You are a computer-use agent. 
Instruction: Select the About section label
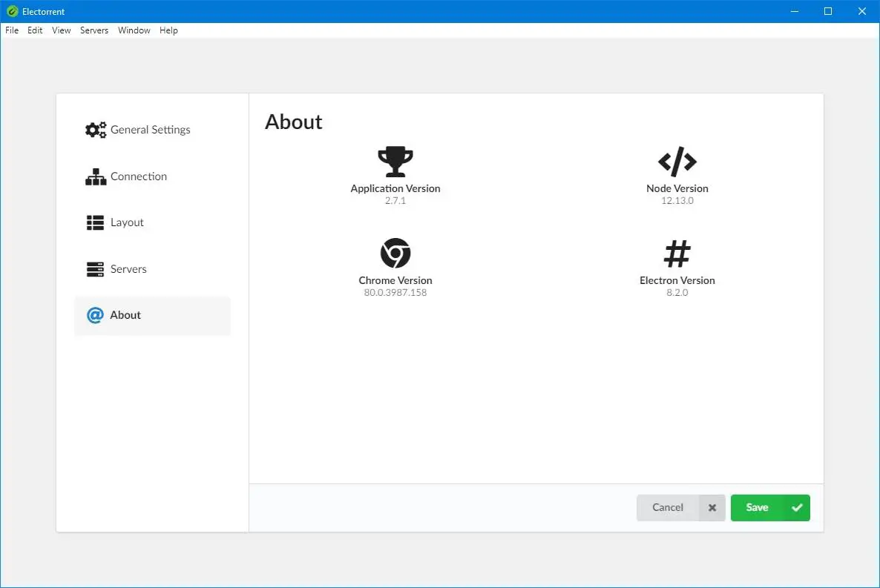(125, 315)
